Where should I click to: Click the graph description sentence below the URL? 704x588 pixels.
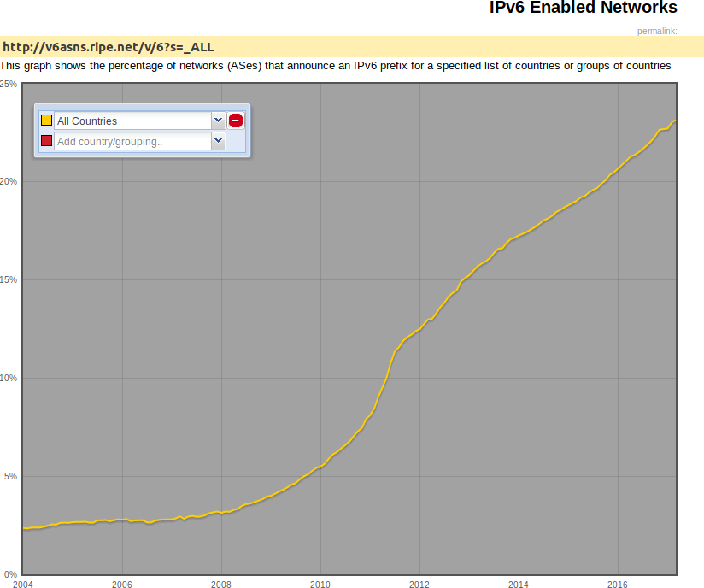coord(336,66)
